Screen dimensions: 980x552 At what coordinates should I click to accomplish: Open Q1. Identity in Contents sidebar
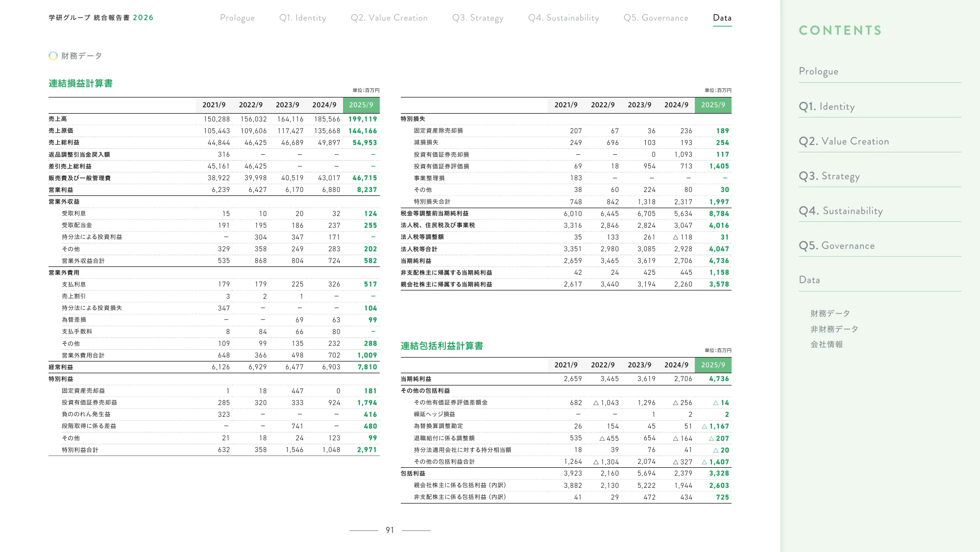tap(827, 106)
